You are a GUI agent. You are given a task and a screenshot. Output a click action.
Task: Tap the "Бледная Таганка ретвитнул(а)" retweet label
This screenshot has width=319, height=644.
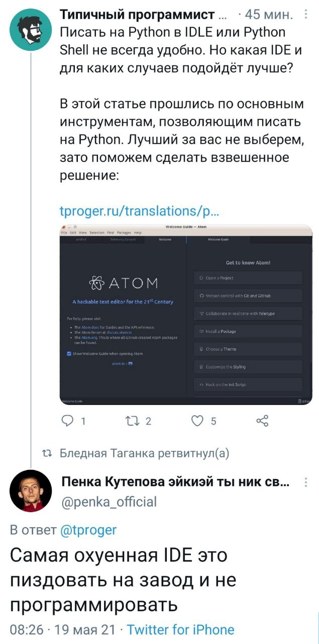pyautogui.click(x=144, y=453)
